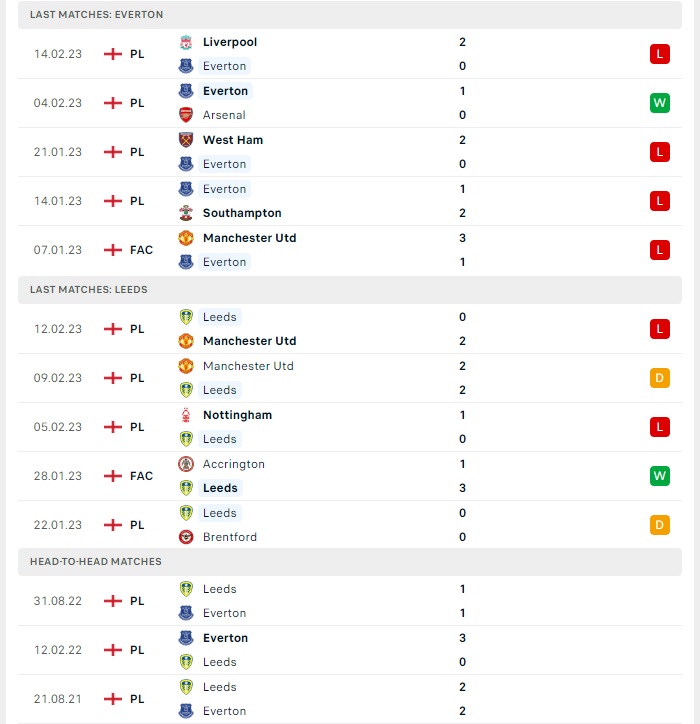Click the Arsenal club crest icon
The image size is (700, 724).
point(186,115)
